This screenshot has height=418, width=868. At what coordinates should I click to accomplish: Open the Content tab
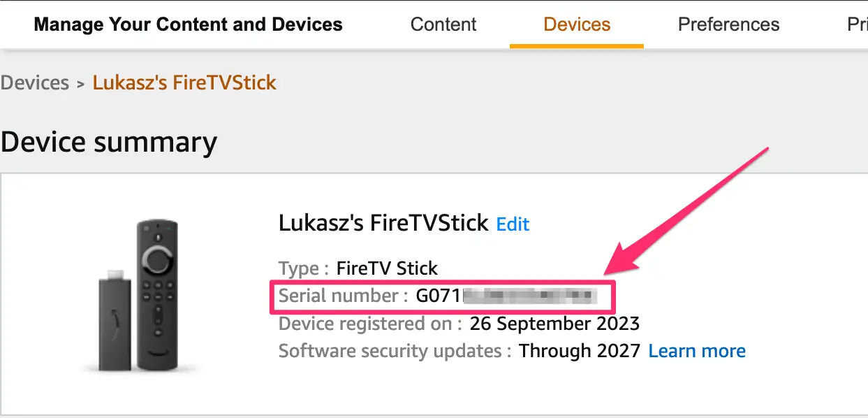coord(443,24)
